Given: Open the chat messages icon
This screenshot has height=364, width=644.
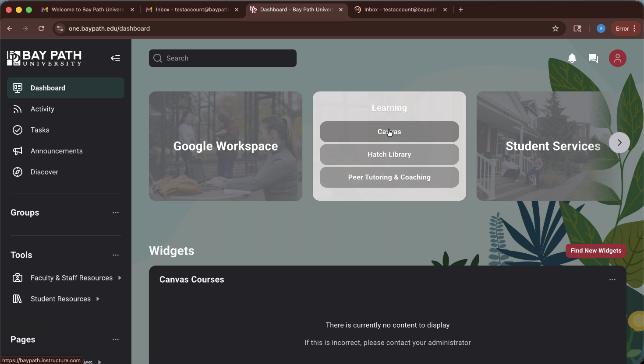Looking at the screenshot, I should coord(593,58).
